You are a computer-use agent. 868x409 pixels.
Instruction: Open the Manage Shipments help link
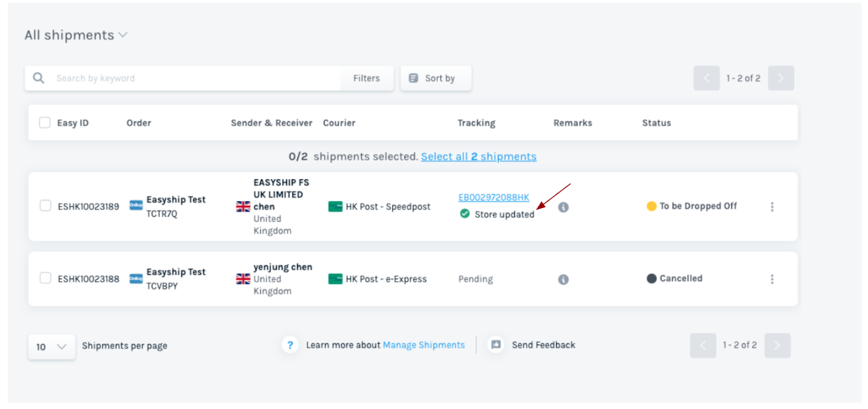(424, 345)
